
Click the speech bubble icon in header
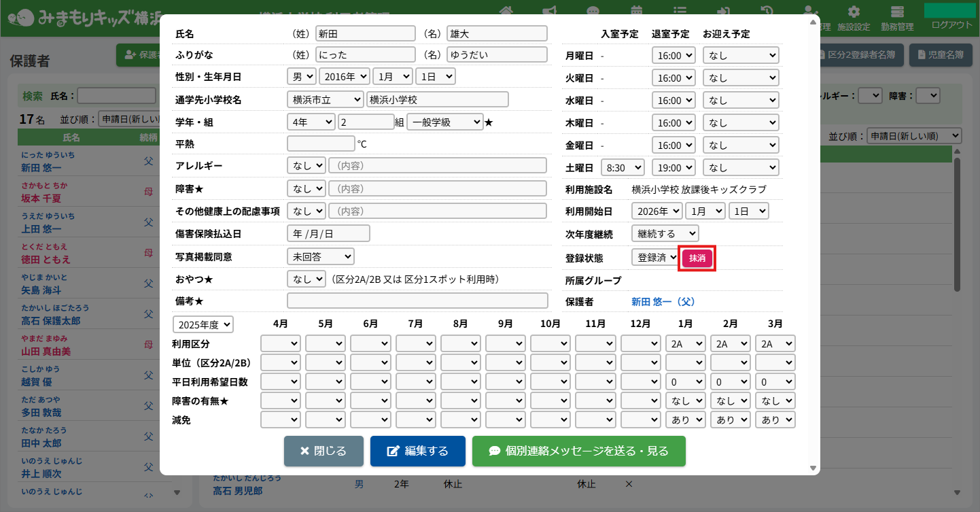pos(593,10)
